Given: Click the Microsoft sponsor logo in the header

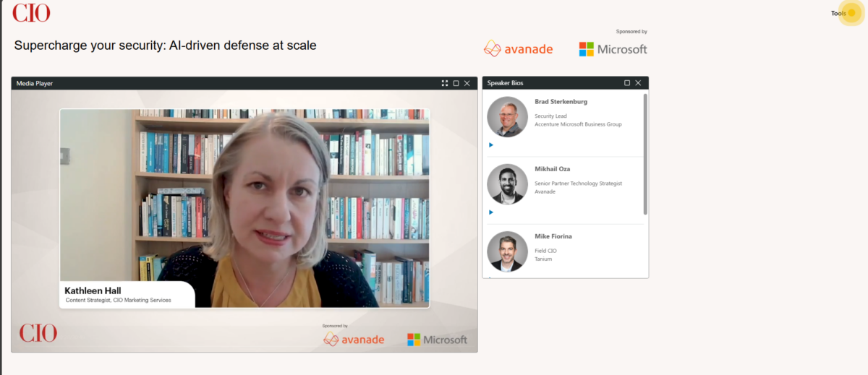Looking at the screenshot, I should click(613, 49).
